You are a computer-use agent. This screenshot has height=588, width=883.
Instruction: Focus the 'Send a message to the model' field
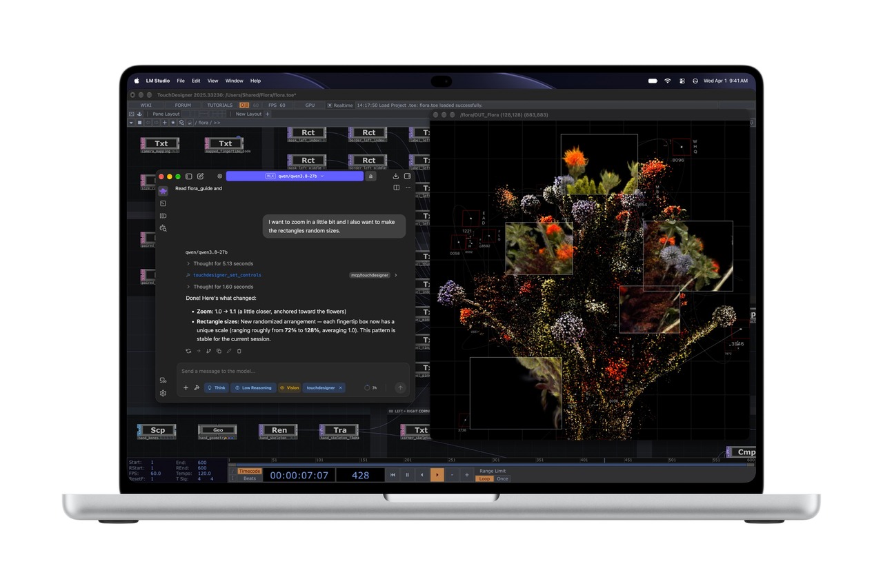[292, 372]
